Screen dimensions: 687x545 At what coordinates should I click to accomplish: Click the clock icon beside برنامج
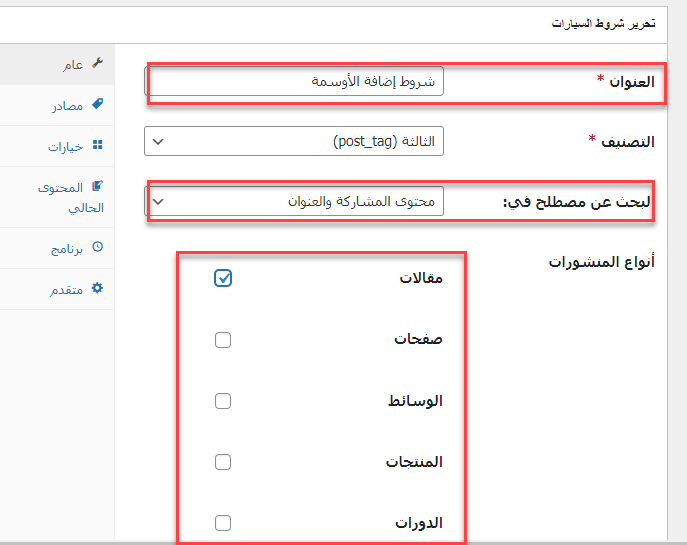97,247
